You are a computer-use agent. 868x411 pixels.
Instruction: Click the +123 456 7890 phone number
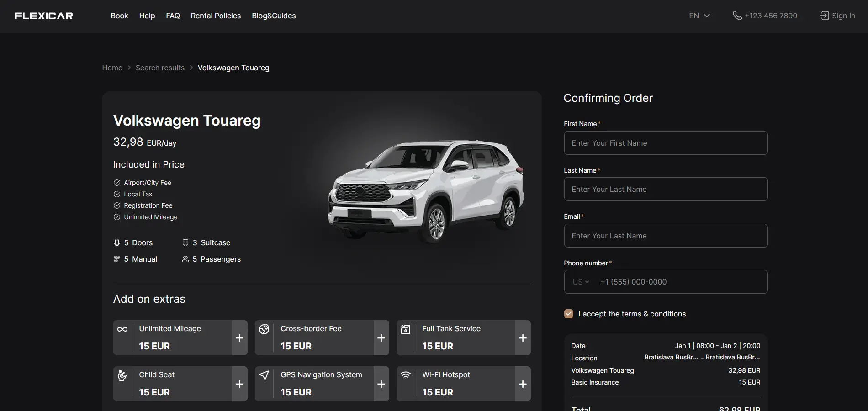(x=771, y=16)
